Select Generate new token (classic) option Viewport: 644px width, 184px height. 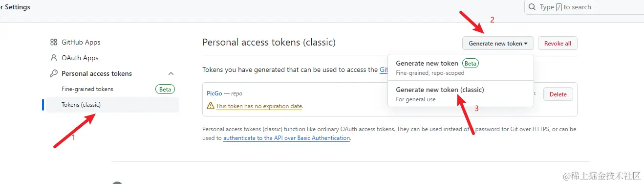pyautogui.click(x=460, y=94)
